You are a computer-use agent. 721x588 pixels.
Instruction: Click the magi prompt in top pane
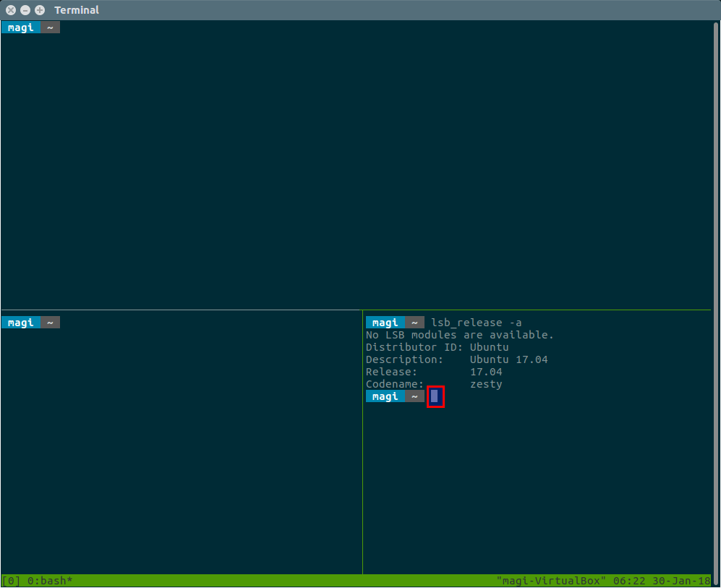[21, 27]
